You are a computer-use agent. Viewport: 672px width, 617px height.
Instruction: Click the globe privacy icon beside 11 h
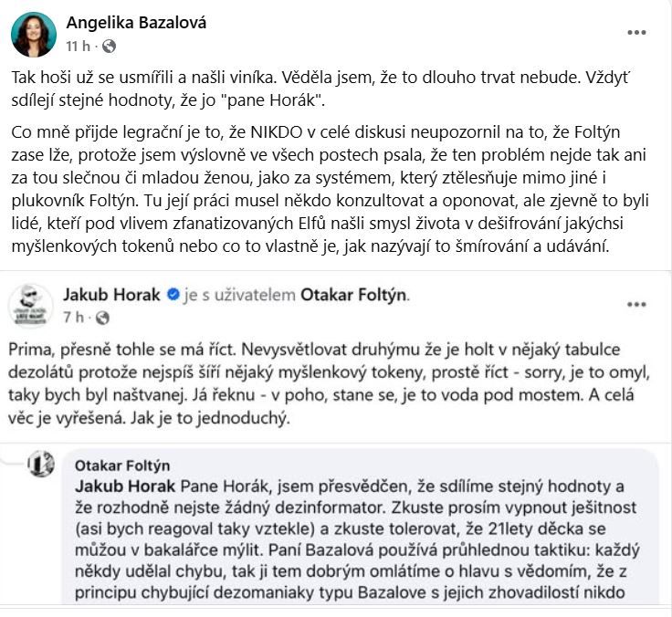pyautogui.click(x=109, y=46)
